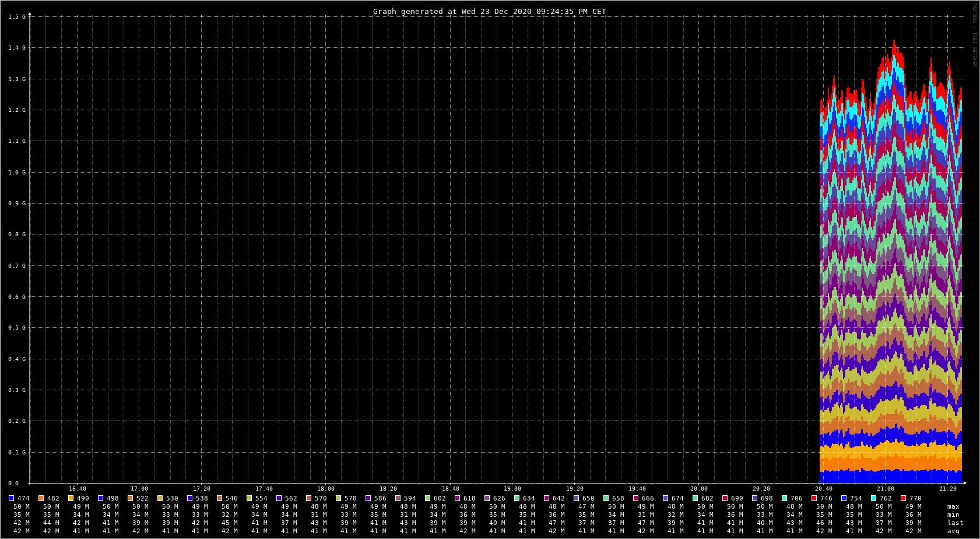Click the orange legend swatch for series 482

(41, 498)
